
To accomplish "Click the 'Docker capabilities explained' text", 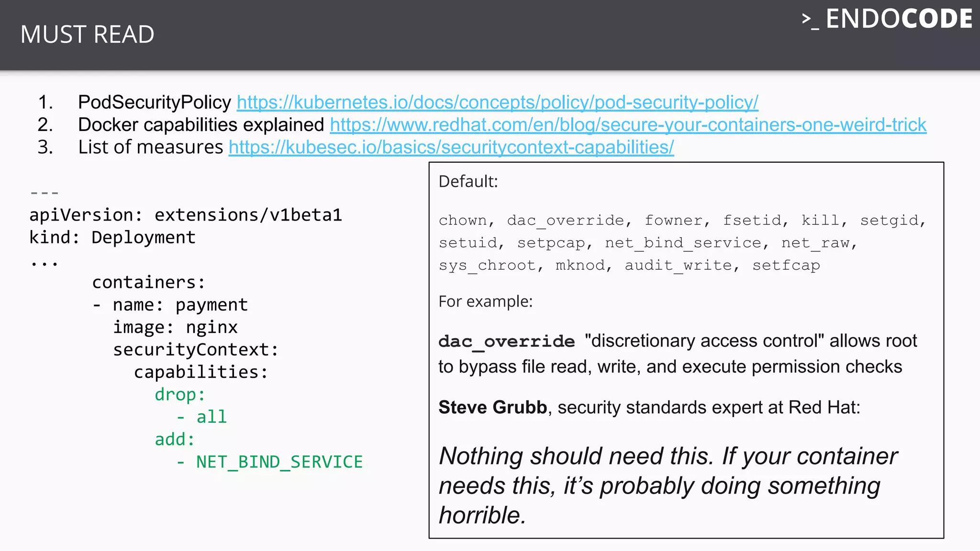I will [x=201, y=125].
